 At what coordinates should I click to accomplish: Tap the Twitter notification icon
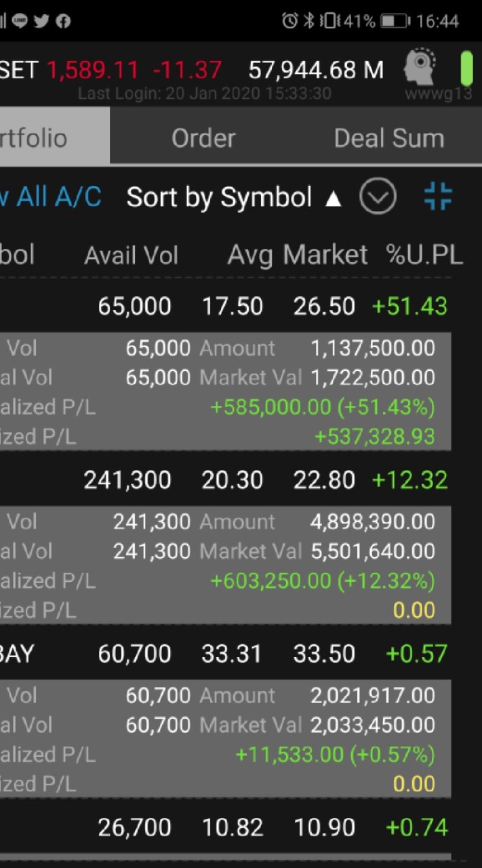tap(41, 21)
